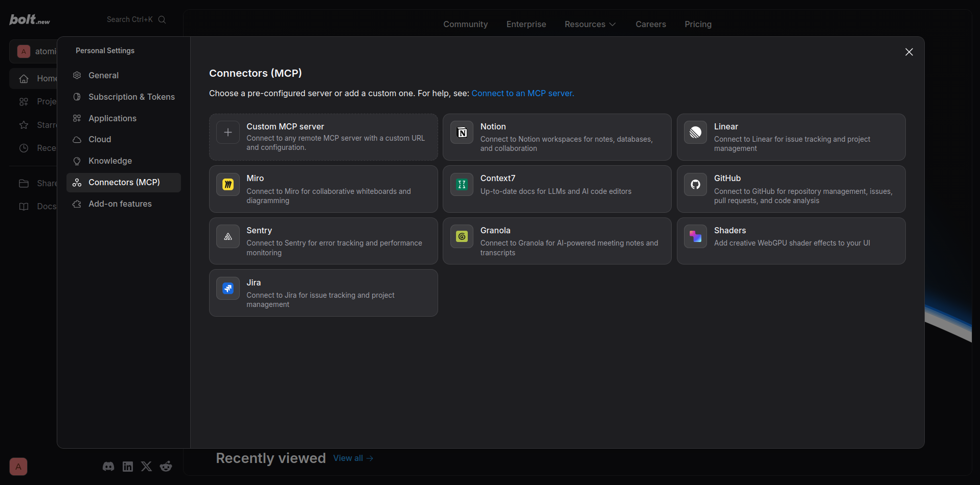Click the Home house icon in sidebar
980x485 pixels.
pos(24,79)
